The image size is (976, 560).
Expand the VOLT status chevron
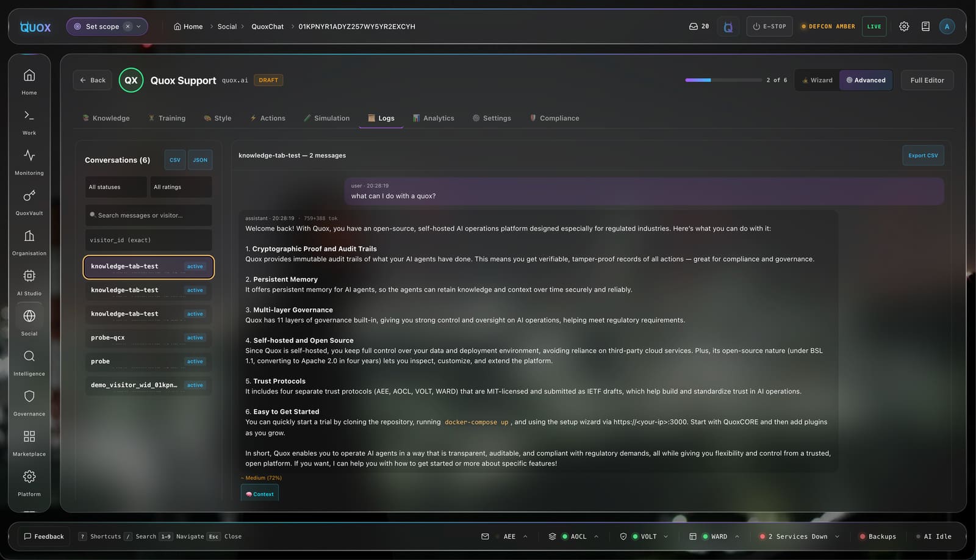point(666,536)
